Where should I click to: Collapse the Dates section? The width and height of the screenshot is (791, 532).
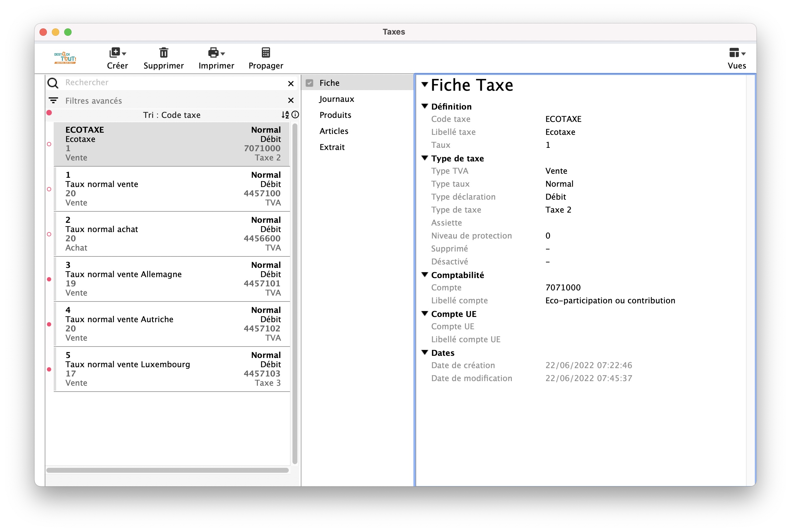[425, 353]
